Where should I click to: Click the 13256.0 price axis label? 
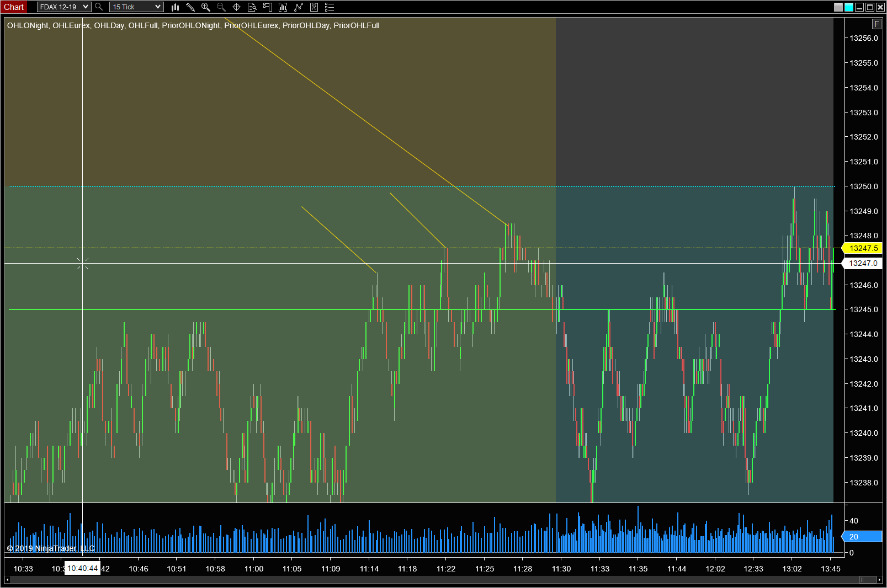point(864,38)
